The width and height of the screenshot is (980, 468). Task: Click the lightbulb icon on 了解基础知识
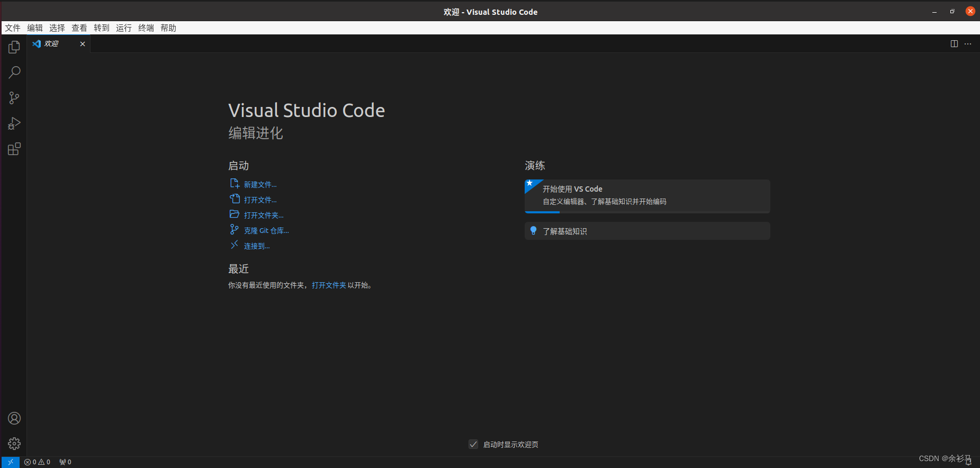(x=533, y=231)
